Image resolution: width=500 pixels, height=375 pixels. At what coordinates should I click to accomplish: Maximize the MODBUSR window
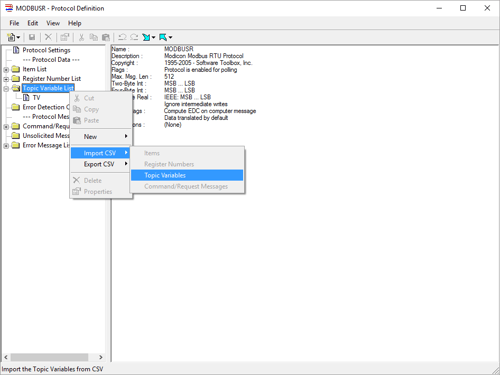(x=463, y=8)
